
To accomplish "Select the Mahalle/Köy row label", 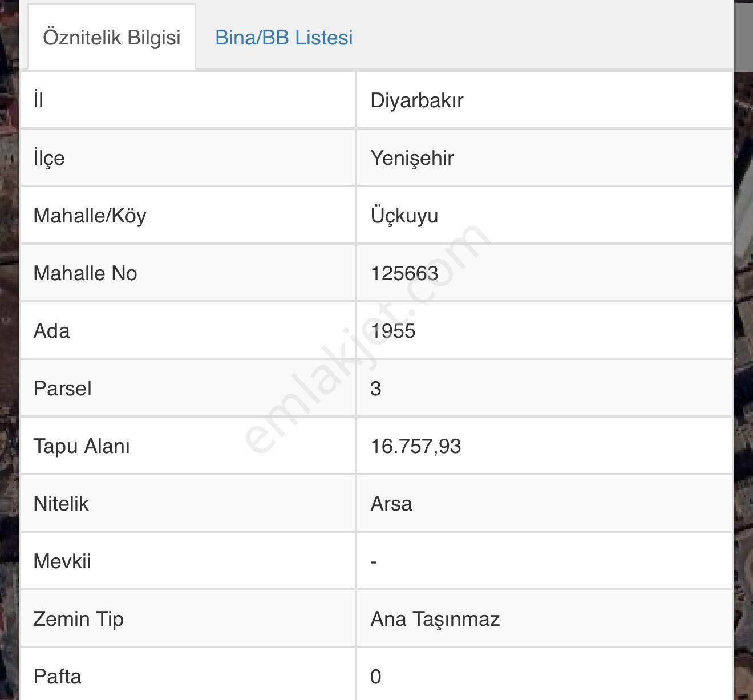I will [x=90, y=216].
